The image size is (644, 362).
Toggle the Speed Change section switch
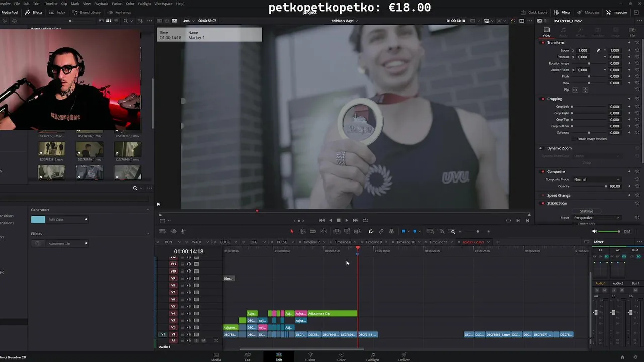tap(543, 195)
